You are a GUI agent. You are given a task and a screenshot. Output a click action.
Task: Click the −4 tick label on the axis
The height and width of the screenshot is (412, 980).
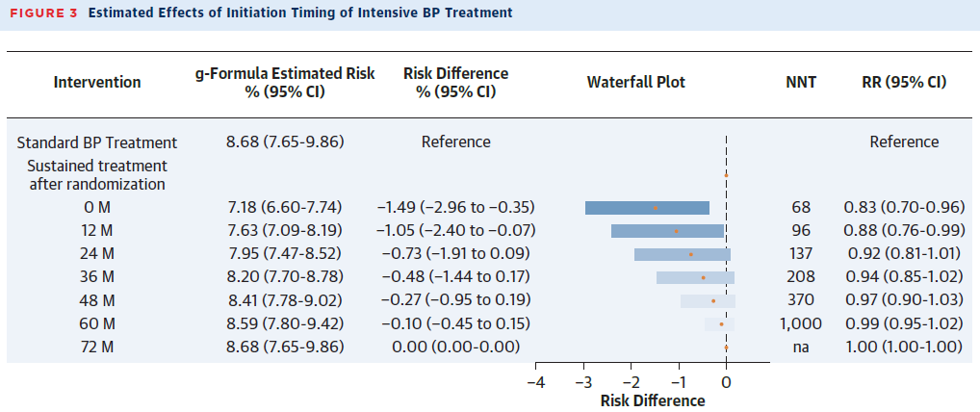click(x=535, y=382)
